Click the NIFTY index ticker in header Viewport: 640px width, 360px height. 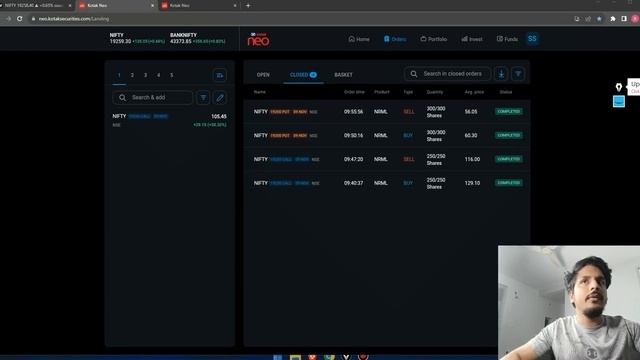(x=137, y=38)
